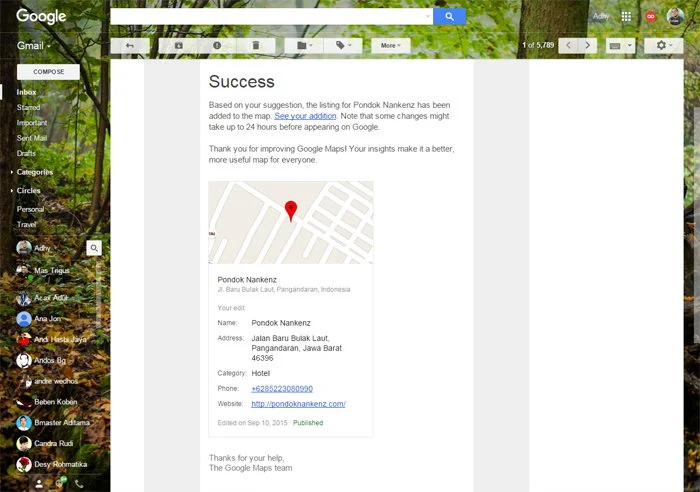Open input tools dropdown arrow
This screenshot has height=492, width=700.
pos(629,46)
